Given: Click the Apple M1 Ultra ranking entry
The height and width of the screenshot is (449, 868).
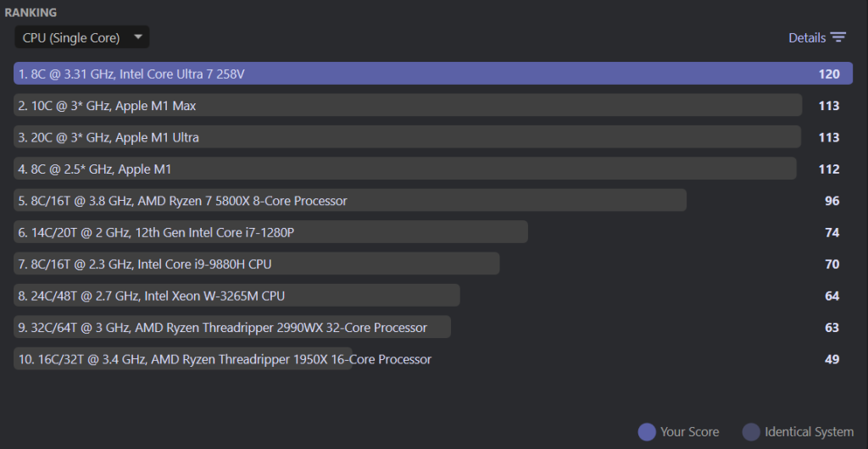Looking at the screenshot, I should pos(109,137).
